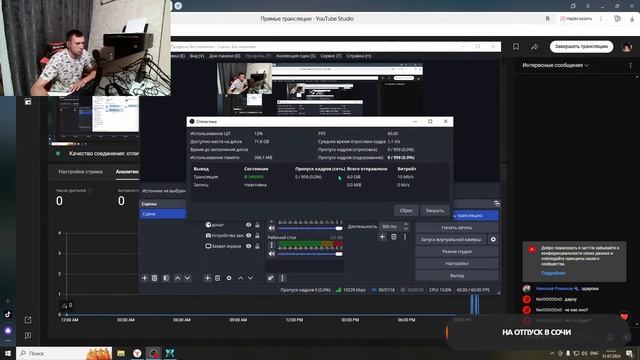Viewport: 640px width, 360px height.
Task: Increase transition duration with up stepper
Action: [405, 224]
